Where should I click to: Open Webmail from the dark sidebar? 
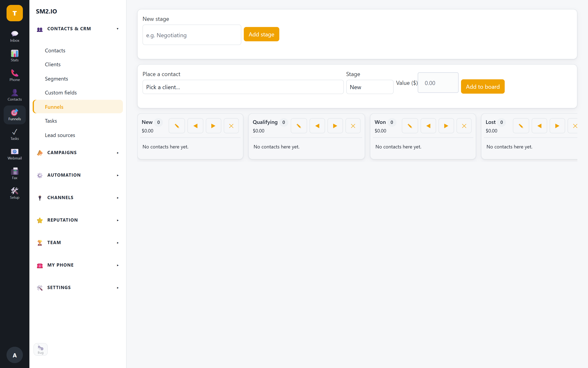point(14,154)
